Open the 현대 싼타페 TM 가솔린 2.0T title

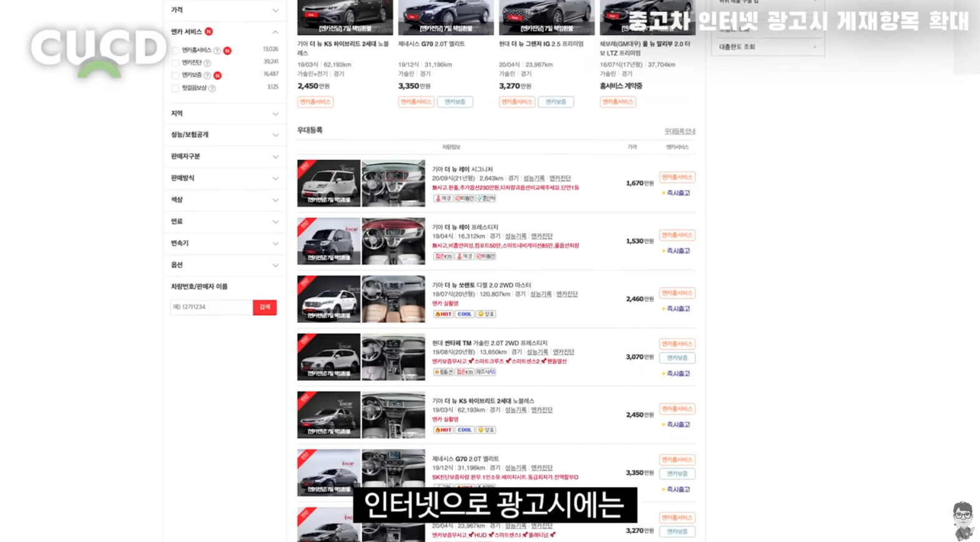click(x=489, y=343)
